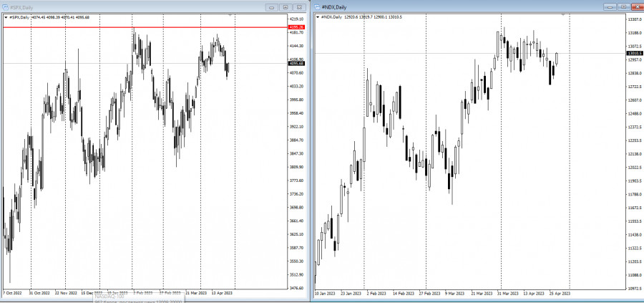The height and width of the screenshot is (303, 644).
Task: Click SPX price axis label 3550.30
Action: coord(296,261)
